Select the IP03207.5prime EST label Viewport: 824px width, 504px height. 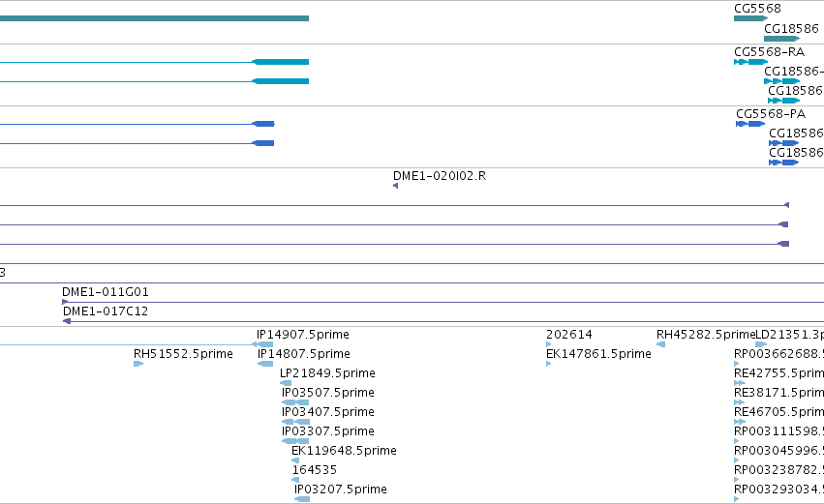[x=341, y=489]
